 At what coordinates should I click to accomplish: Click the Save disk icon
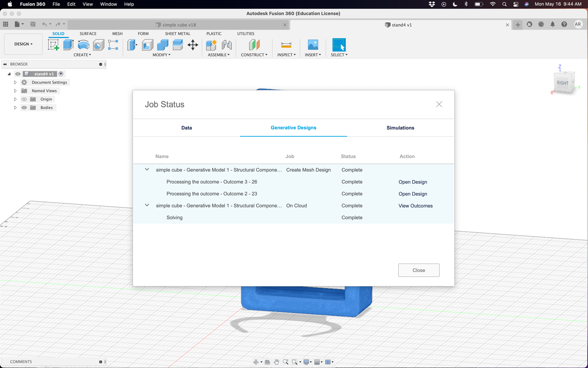pos(33,24)
